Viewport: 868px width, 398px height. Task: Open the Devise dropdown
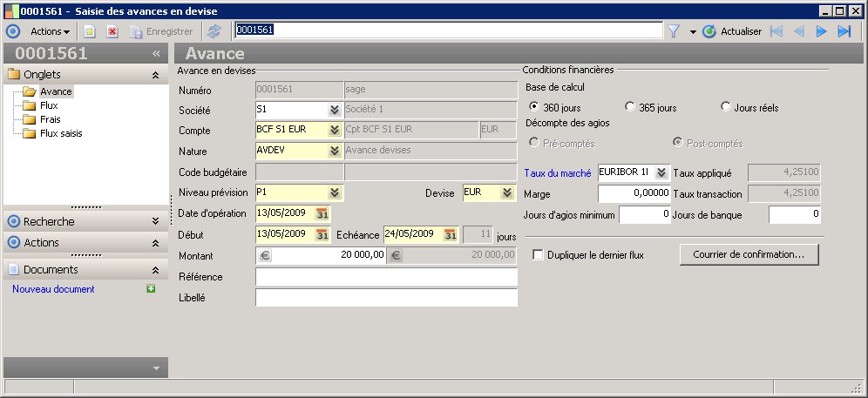[507, 192]
